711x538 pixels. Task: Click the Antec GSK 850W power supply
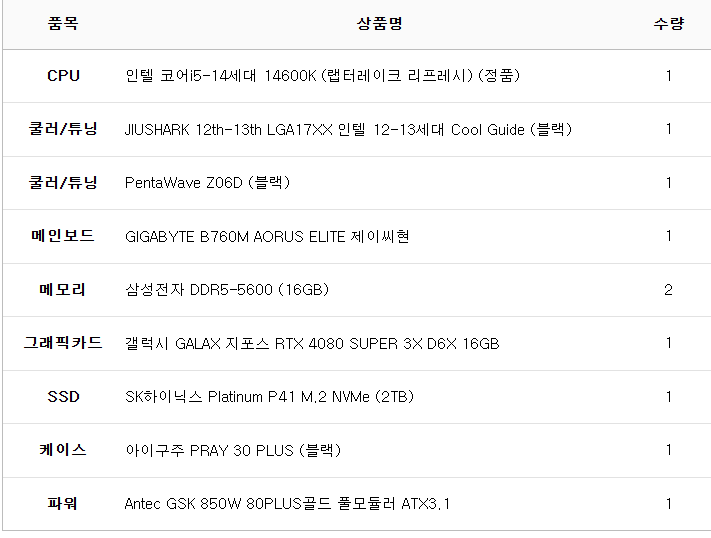tap(287, 504)
